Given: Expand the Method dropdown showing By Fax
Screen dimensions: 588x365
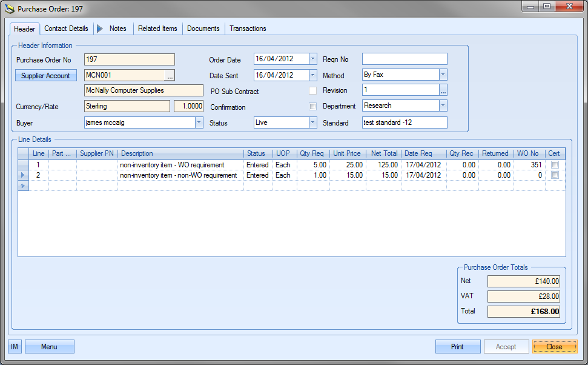Looking at the screenshot, I should pyautogui.click(x=443, y=75).
